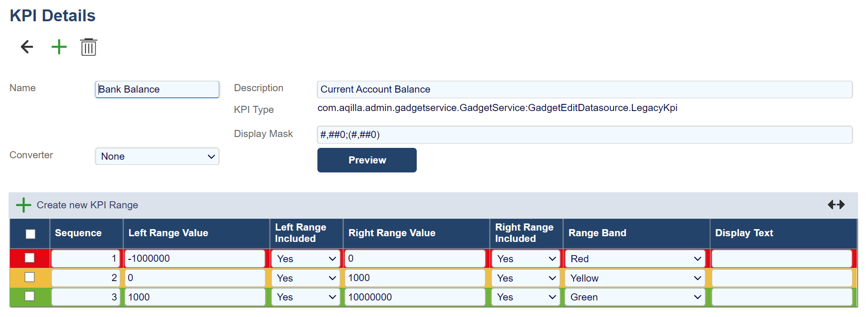Open the Range Band dropdown set to Red
Image resolution: width=868 pixels, height=317 pixels.
635,259
